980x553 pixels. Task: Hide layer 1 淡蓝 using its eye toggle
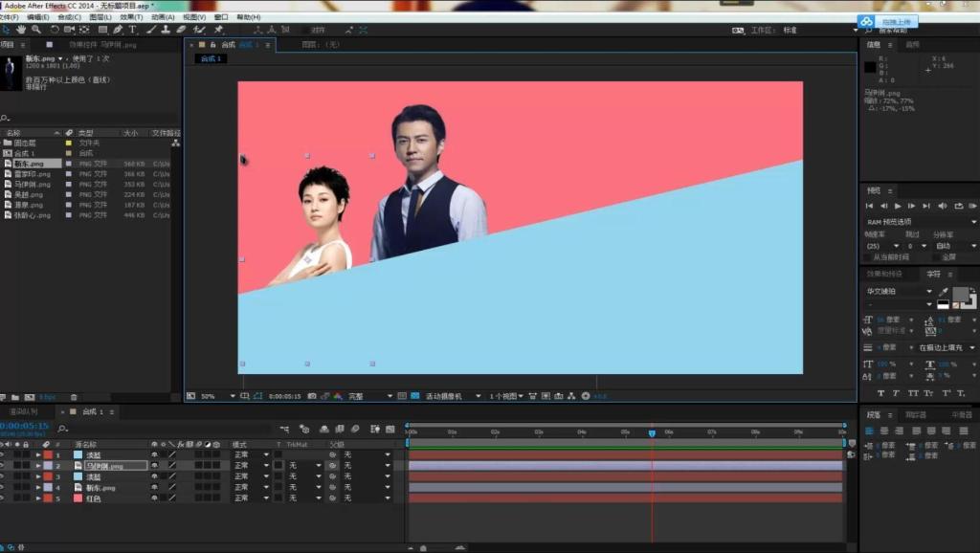pos(3,454)
